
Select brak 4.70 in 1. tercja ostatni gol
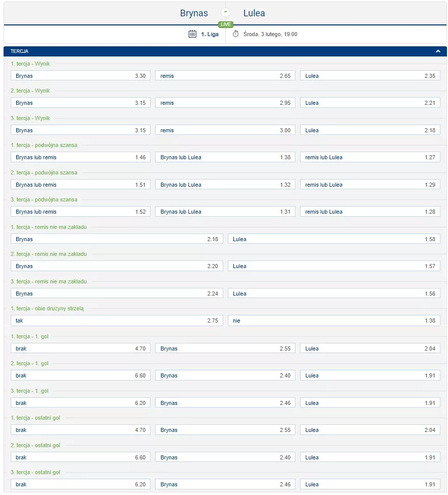[80, 430]
